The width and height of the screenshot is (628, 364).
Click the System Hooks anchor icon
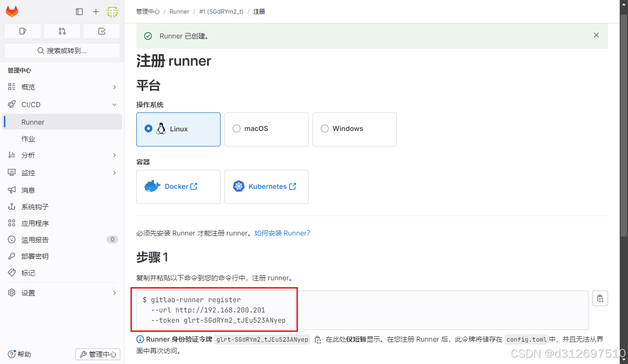pyautogui.click(x=12, y=207)
